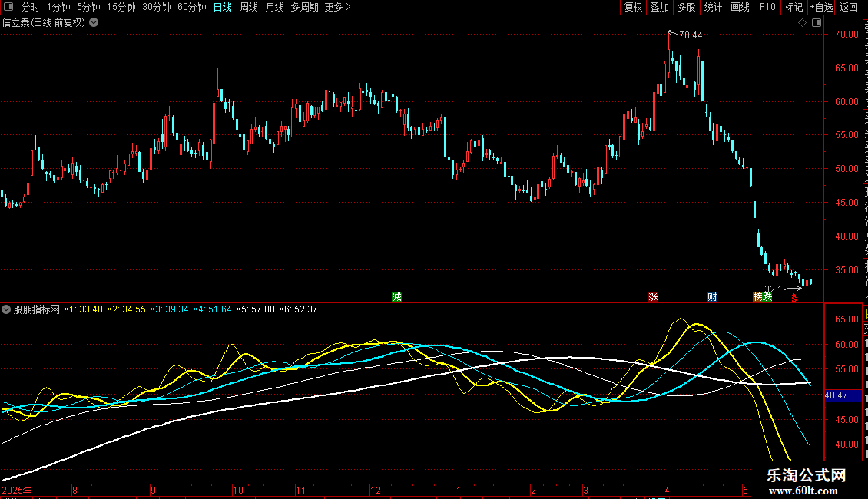868x499 pixels.
Task: Click the green 减 marker on chart
Action: click(396, 297)
